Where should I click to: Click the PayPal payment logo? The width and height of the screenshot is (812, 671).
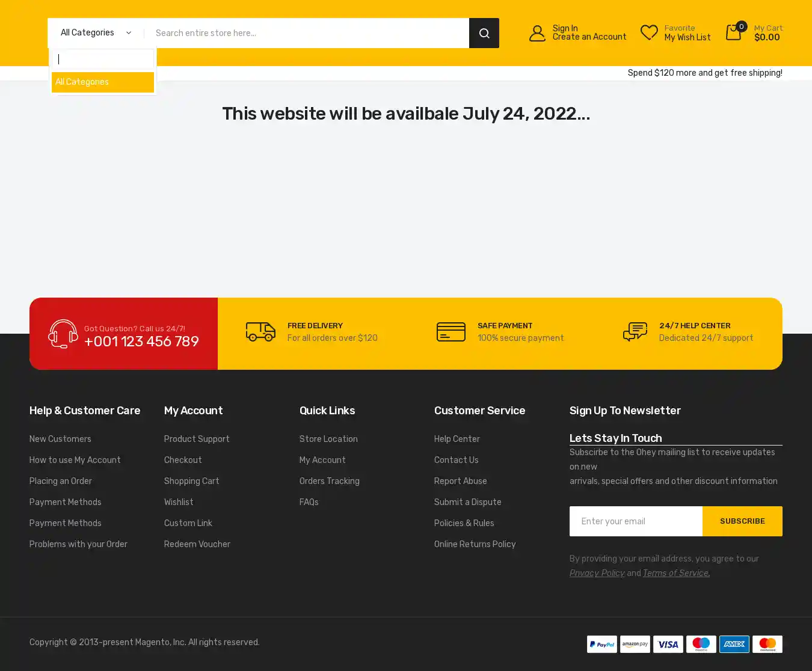pyautogui.click(x=601, y=644)
